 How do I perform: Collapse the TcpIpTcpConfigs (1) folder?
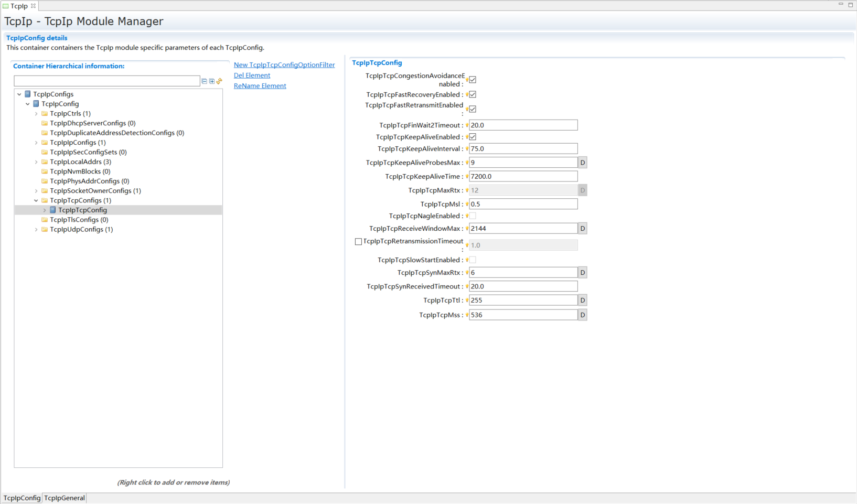click(36, 201)
